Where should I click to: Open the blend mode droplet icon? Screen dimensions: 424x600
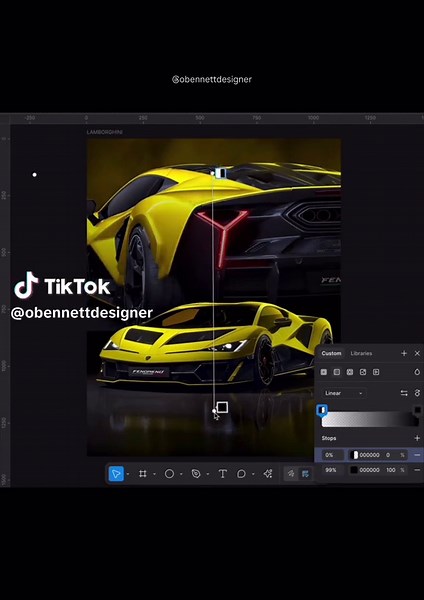417,372
